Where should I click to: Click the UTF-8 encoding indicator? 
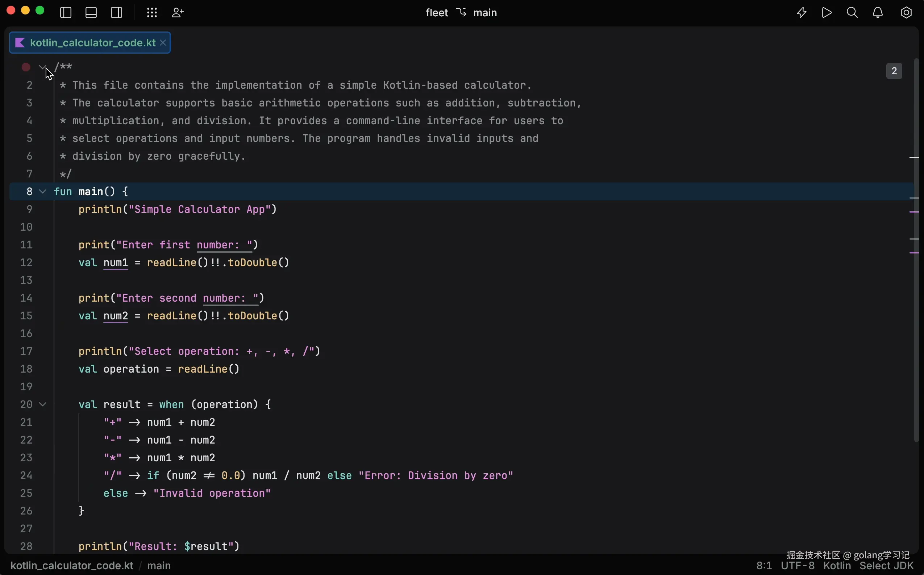(x=797, y=566)
